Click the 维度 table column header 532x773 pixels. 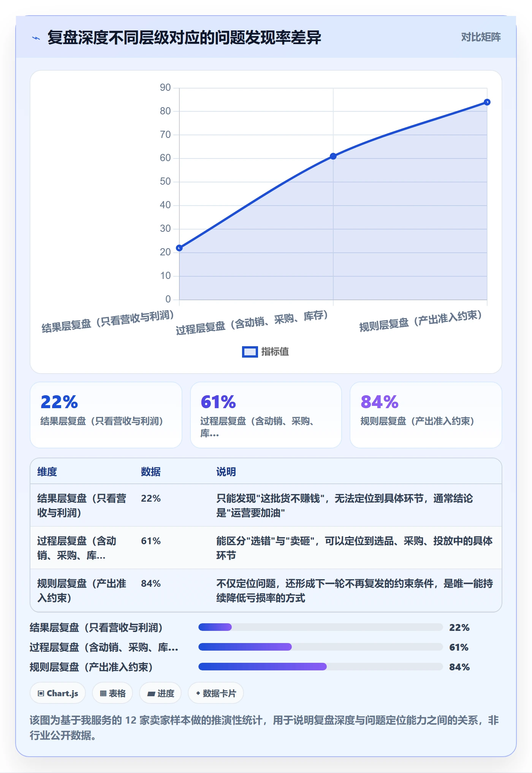coord(47,472)
